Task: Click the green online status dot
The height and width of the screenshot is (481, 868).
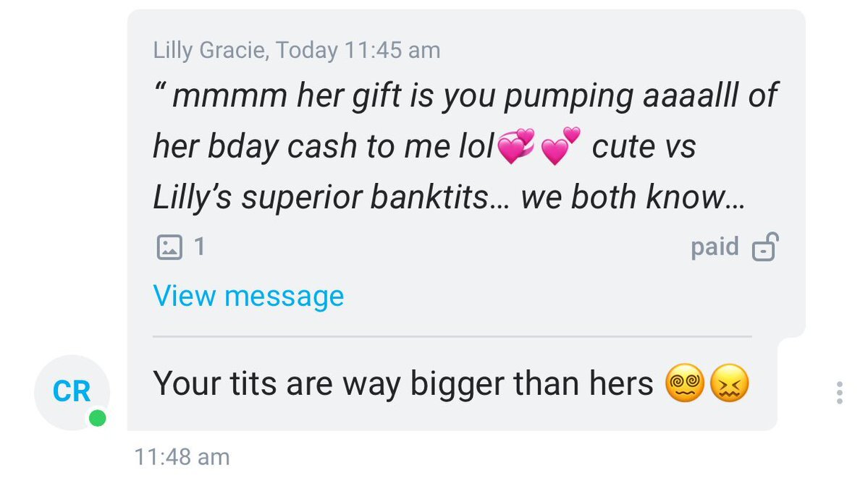Action: 97,418
